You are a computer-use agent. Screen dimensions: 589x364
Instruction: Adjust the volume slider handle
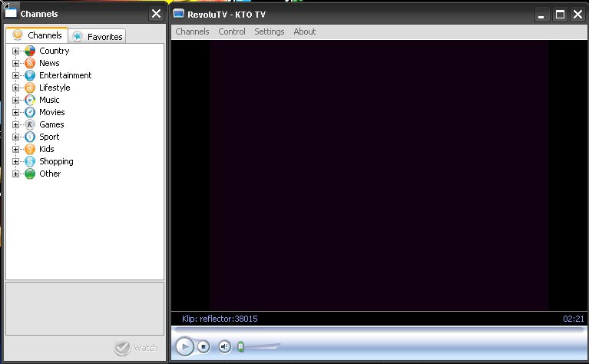[x=241, y=346]
